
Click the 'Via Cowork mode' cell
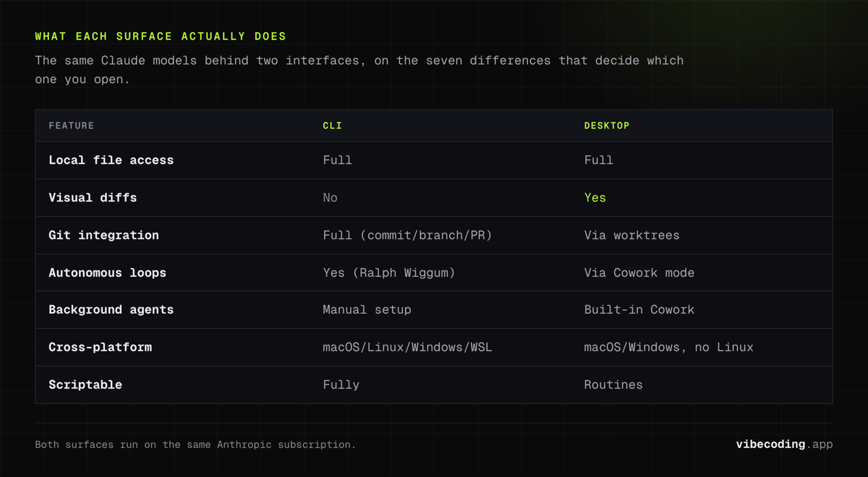tap(639, 273)
